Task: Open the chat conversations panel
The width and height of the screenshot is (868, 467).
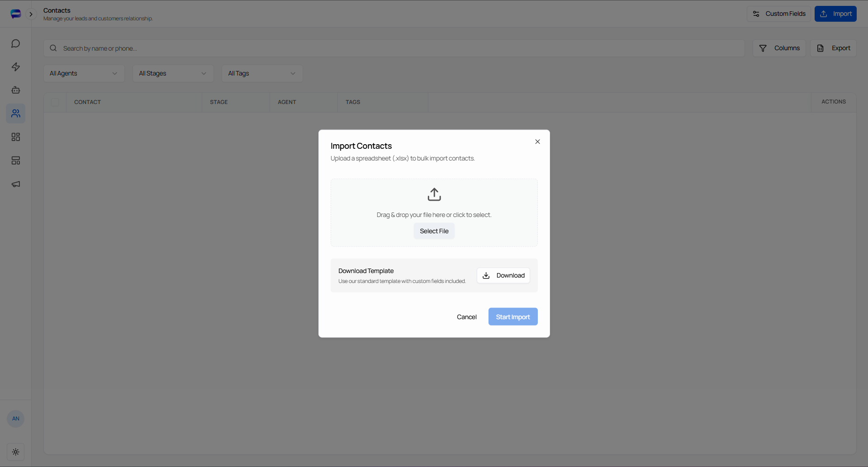Action: pyautogui.click(x=15, y=43)
